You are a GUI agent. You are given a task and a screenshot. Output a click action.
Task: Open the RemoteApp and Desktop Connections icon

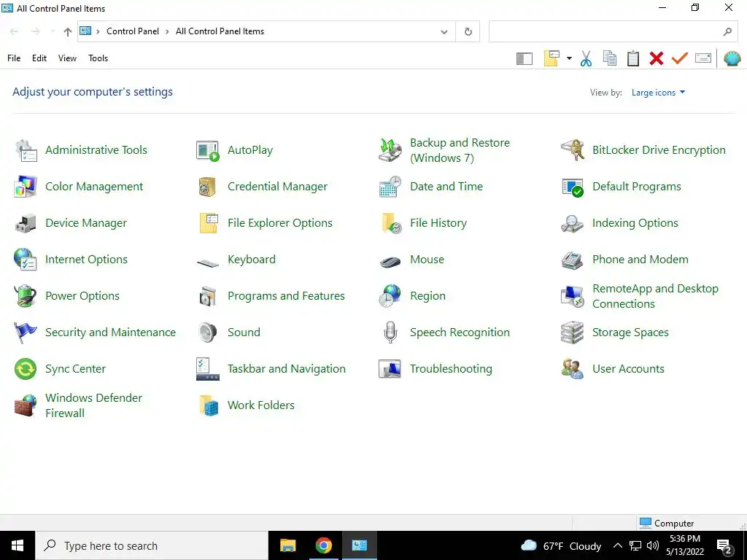click(x=572, y=296)
